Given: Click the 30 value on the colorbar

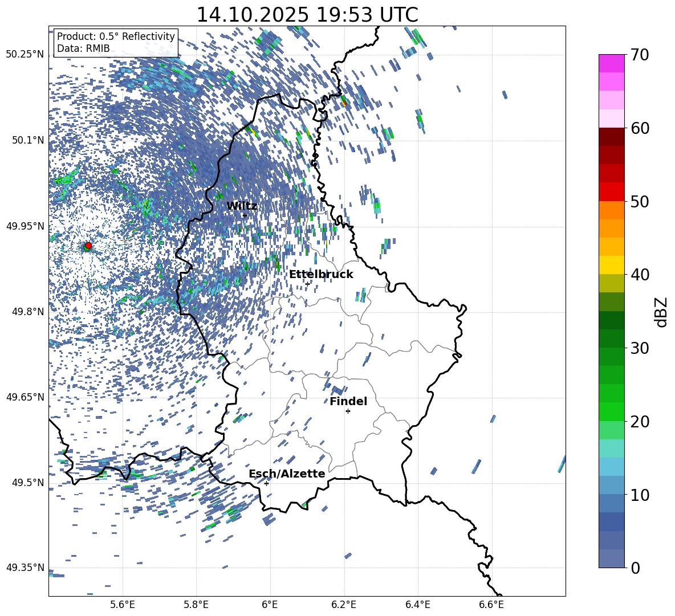Looking at the screenshot, I should pos(639,348).
